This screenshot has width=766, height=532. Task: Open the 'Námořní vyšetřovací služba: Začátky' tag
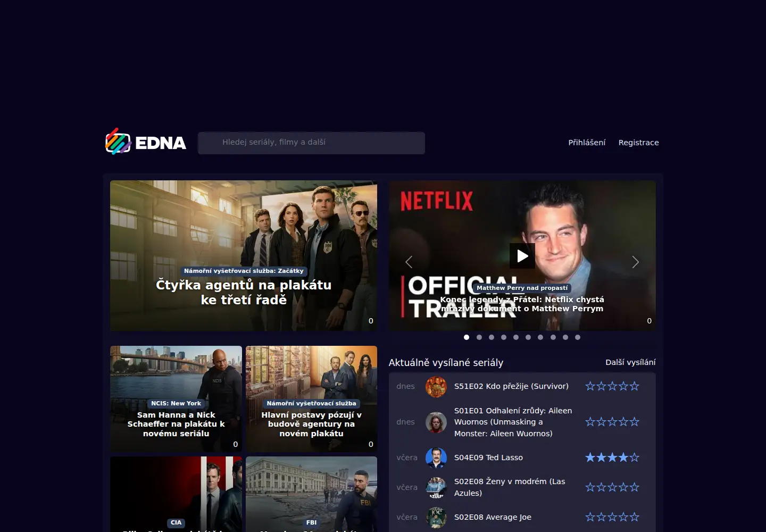click(244, 271)
